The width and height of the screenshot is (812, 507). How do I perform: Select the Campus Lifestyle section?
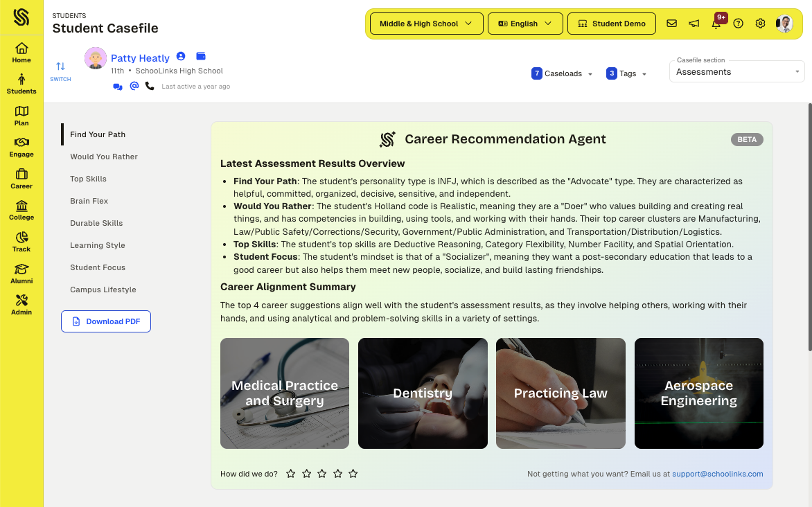pos(103,290)
